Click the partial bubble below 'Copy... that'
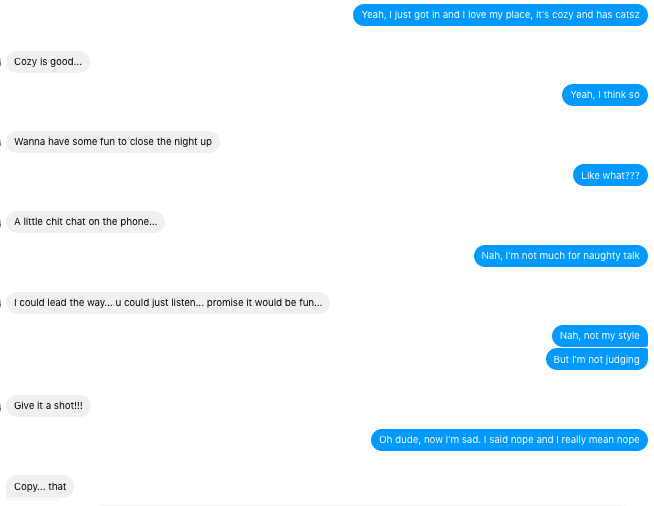The height and width of the screenshot is (506, 654). [34, 499]
